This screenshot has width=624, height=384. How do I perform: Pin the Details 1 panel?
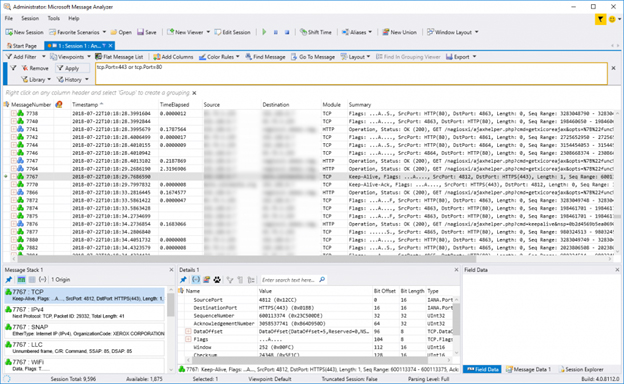[x=183, y=280]
